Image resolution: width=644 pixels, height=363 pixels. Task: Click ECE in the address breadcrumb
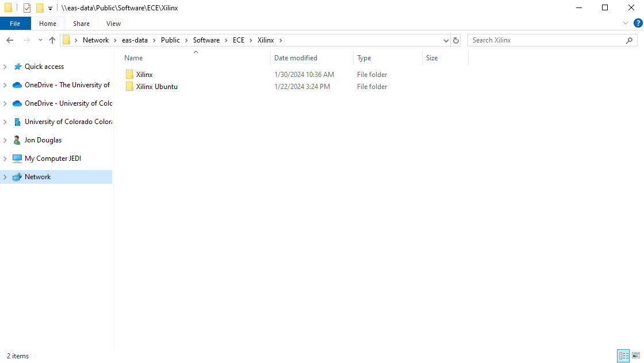[239, 40]
